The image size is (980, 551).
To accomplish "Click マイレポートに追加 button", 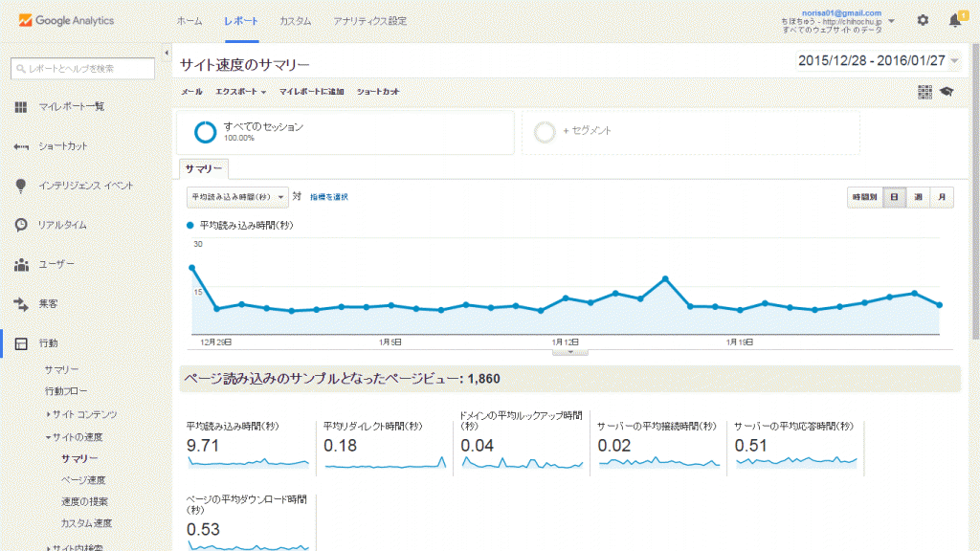I will (311, 92).
